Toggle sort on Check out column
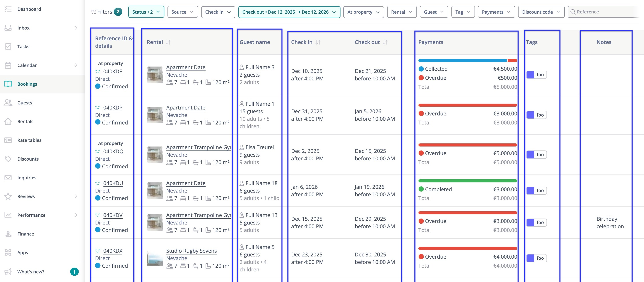 (x=385, y=42)
